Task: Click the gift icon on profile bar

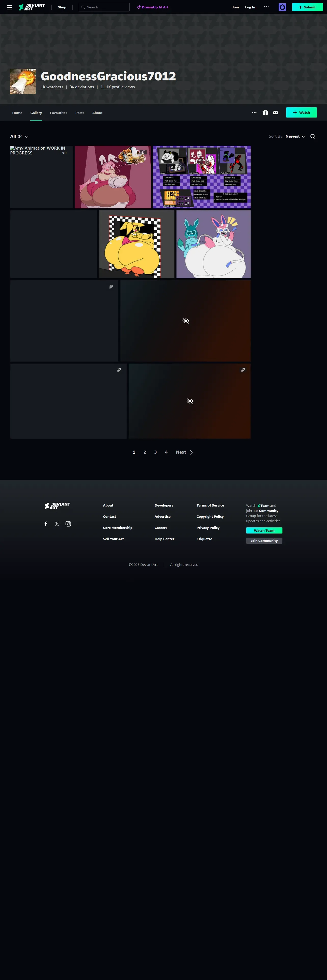Action: 265,113
